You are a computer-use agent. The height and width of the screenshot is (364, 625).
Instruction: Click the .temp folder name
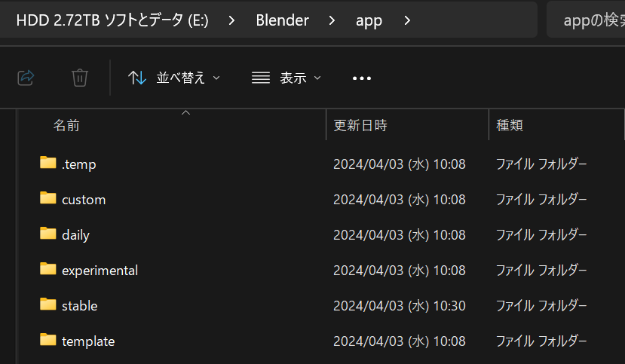click(79, 164)
